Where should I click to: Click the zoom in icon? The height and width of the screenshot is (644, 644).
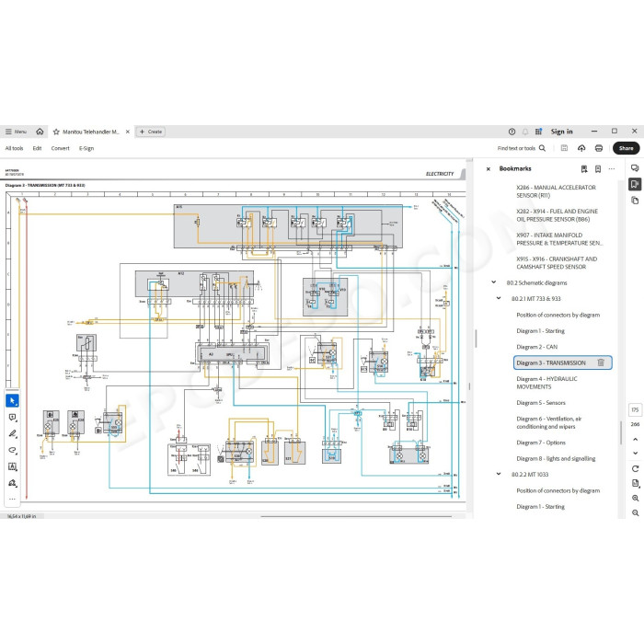tap(636, 499)
